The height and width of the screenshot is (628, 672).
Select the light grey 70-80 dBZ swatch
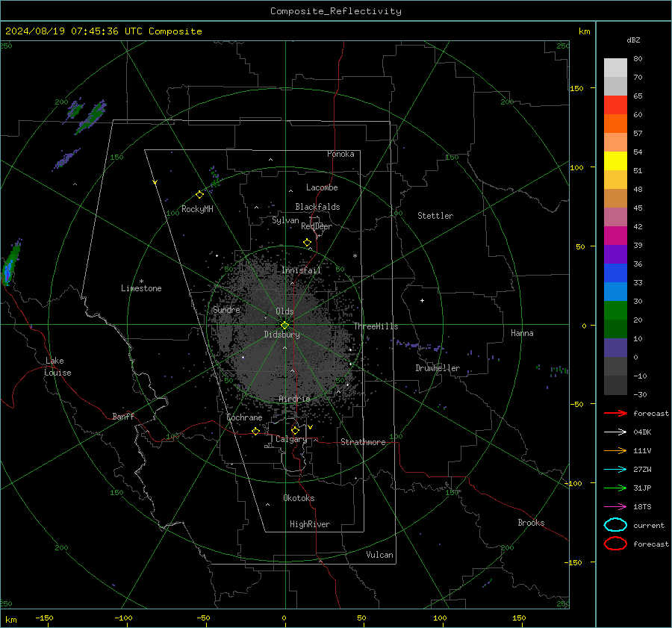click(x=615, y=67)
